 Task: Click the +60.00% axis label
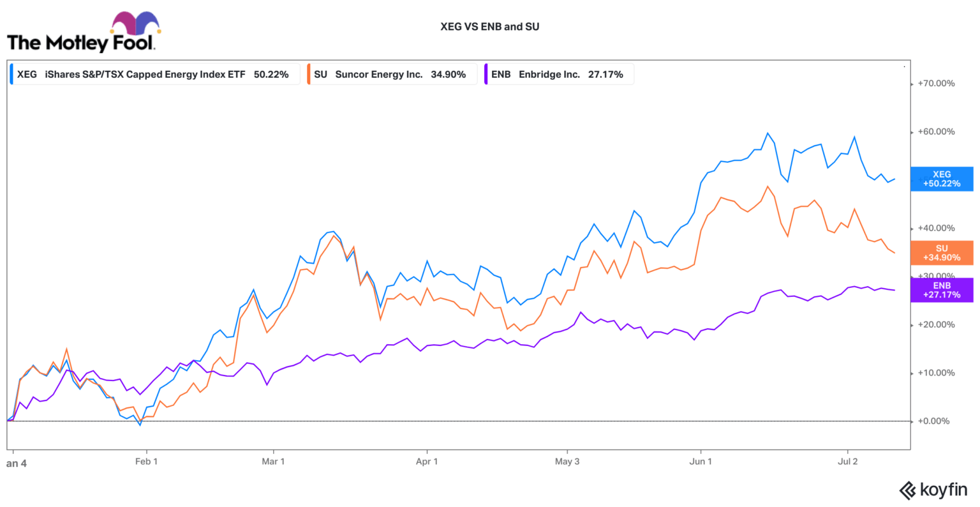[x=936, y=132]
